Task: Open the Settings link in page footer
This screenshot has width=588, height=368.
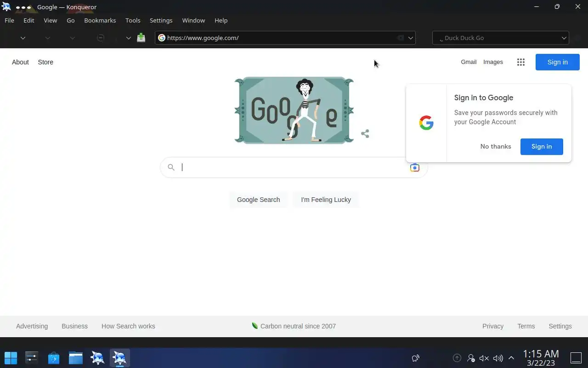Action: [x=560, y=326]
